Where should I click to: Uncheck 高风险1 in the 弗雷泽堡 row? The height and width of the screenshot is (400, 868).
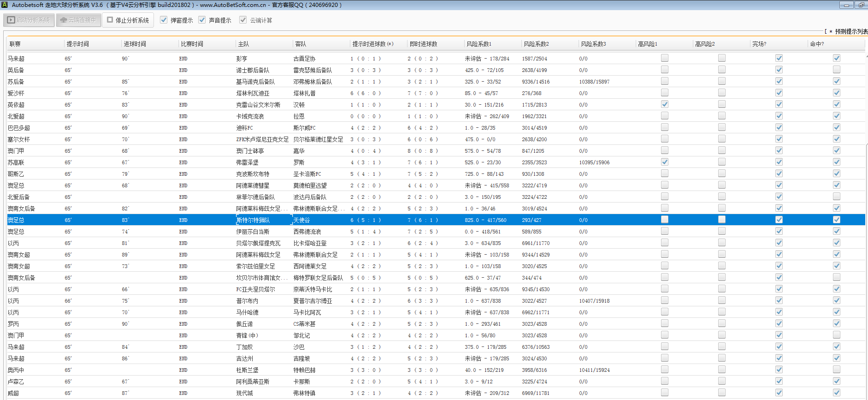click(664, 162)
